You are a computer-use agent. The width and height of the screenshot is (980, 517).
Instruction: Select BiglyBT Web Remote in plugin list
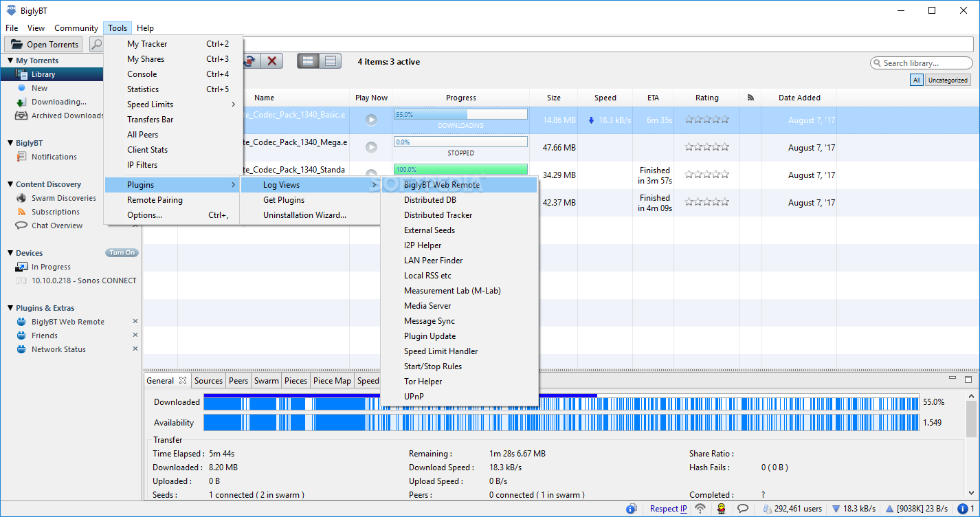(x=459, y=185)
